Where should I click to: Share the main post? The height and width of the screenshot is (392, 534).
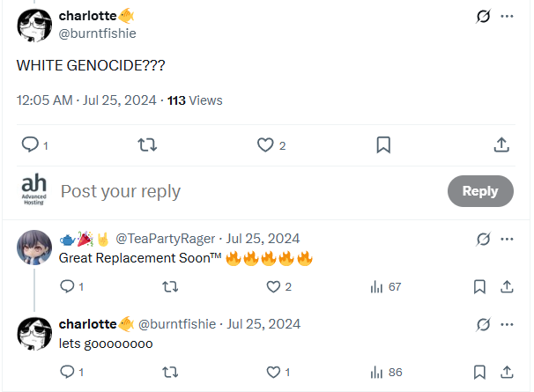point(501,144)
